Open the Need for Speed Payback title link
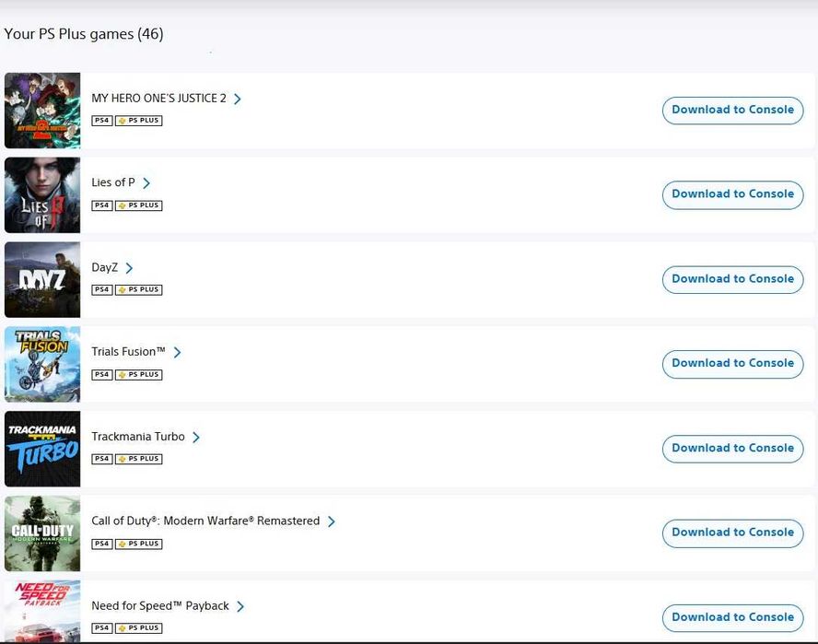Screen dimensions: 818x644 click(160, 606)
